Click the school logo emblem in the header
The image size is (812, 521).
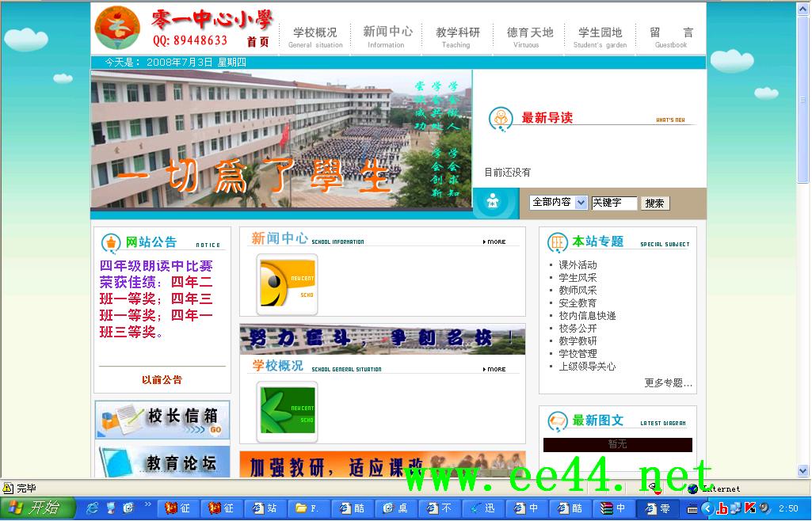(117, 28)
